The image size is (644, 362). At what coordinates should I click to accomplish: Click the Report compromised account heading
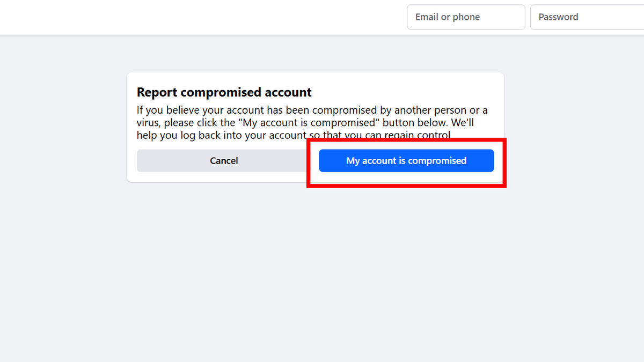coord(224,92)
